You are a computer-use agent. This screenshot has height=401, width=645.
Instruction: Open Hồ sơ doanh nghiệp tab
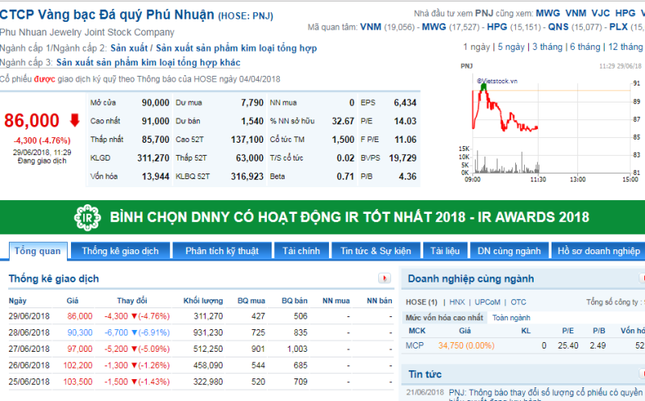599,251
